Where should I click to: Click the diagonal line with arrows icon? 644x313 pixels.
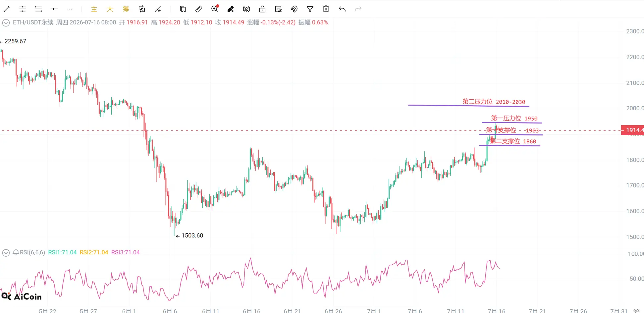coord(158,9)
